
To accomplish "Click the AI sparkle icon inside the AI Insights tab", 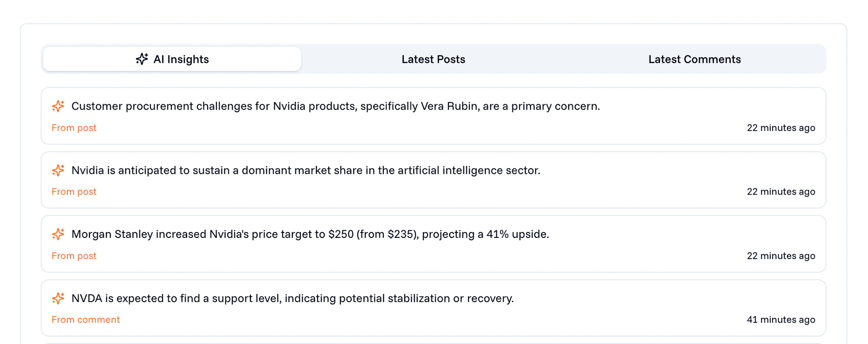I will click(x=142, y=59).
